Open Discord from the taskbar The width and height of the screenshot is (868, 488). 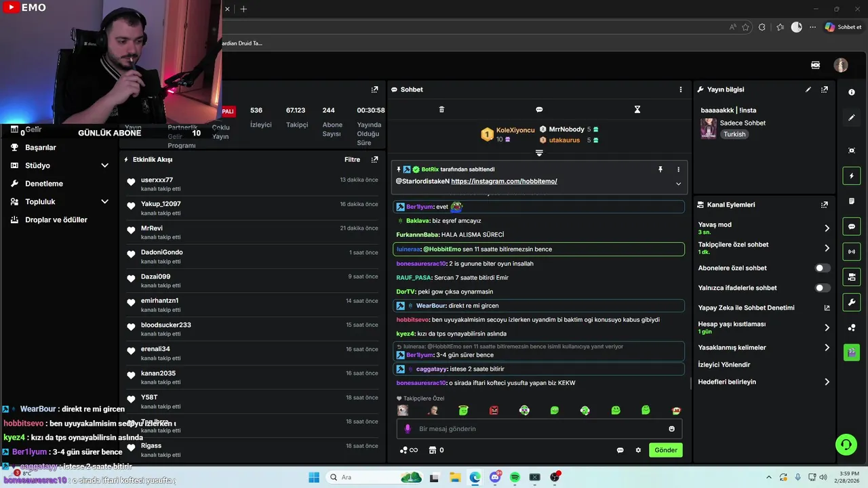tap(495, 477)
